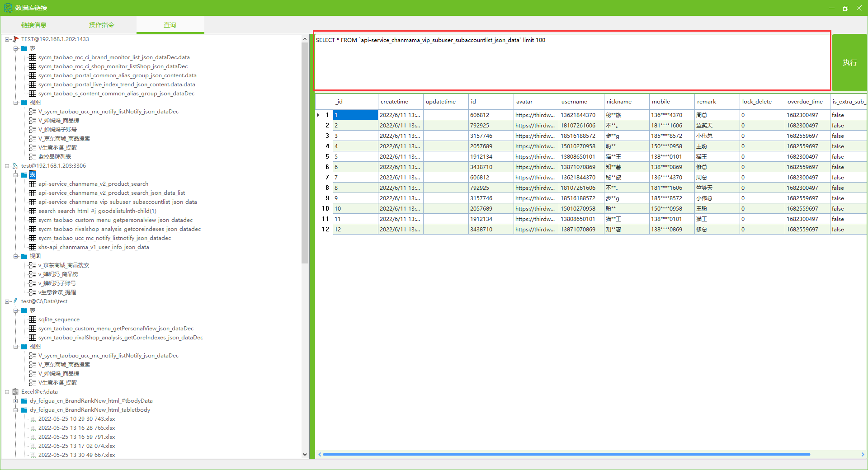Collapse the TEST@192.168.1.202:1433 connection node
The height and width of the screenshot is (470, 868).
7,39
